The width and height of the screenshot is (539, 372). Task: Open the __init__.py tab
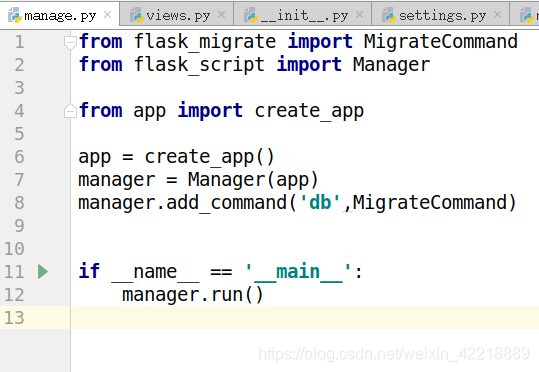(302, 15)
